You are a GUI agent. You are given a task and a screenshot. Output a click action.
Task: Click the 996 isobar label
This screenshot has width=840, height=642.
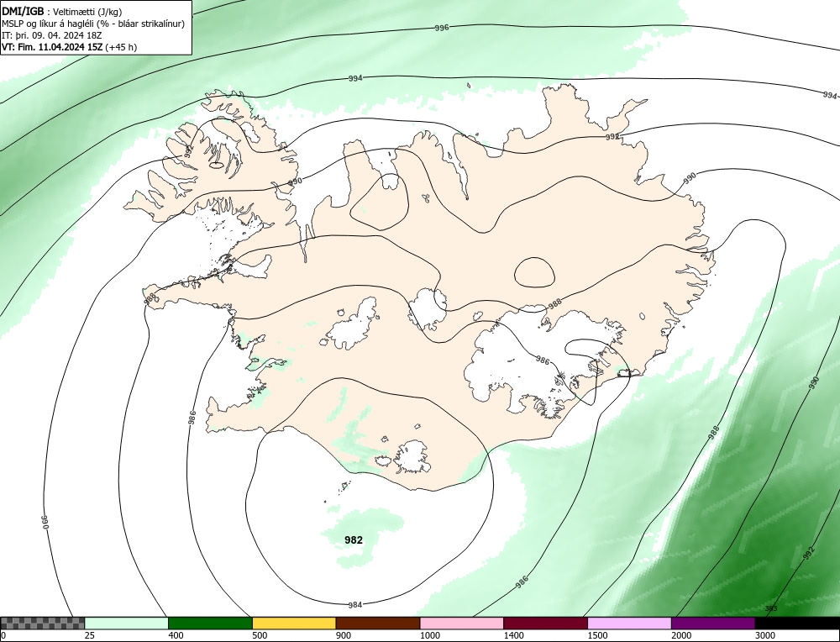442,28
